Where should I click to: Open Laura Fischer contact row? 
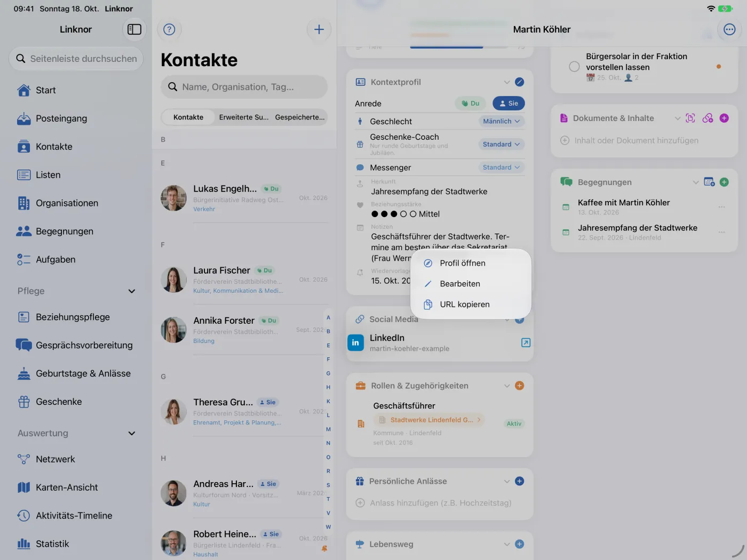coord(244,279)
